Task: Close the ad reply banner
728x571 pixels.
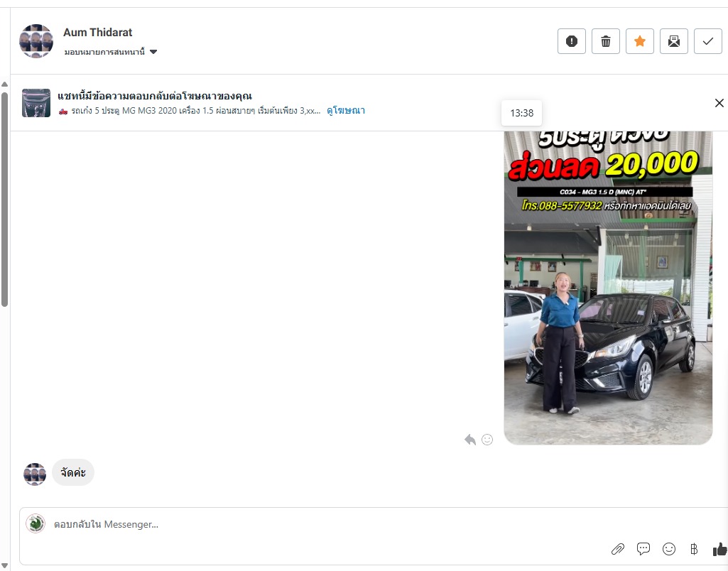Action: coord(719,103)
